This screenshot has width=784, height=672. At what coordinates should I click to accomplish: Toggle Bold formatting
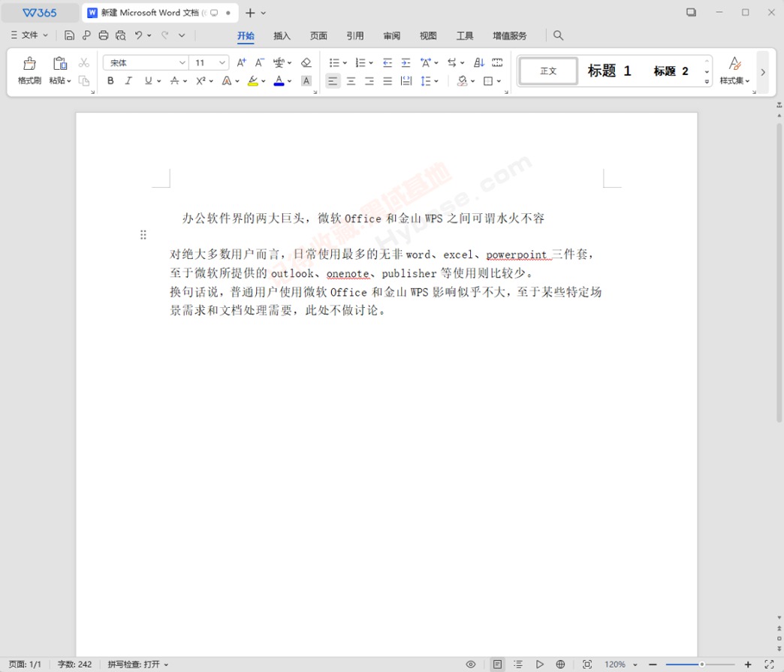coord(110,81)
